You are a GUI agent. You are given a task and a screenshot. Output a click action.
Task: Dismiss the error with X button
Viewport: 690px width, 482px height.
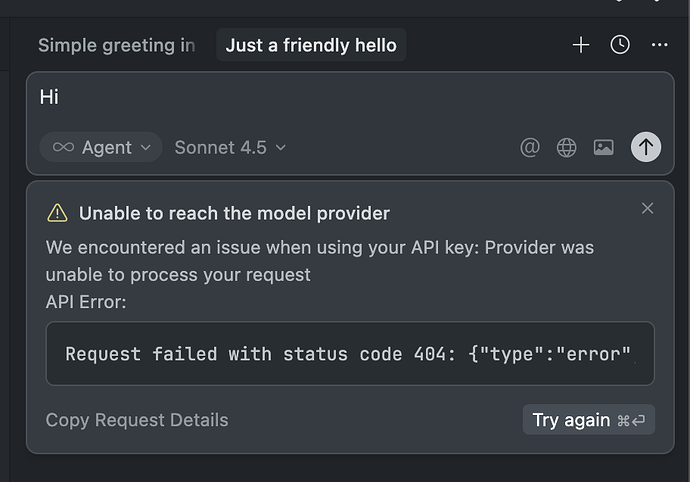click(x=647, y=208)
